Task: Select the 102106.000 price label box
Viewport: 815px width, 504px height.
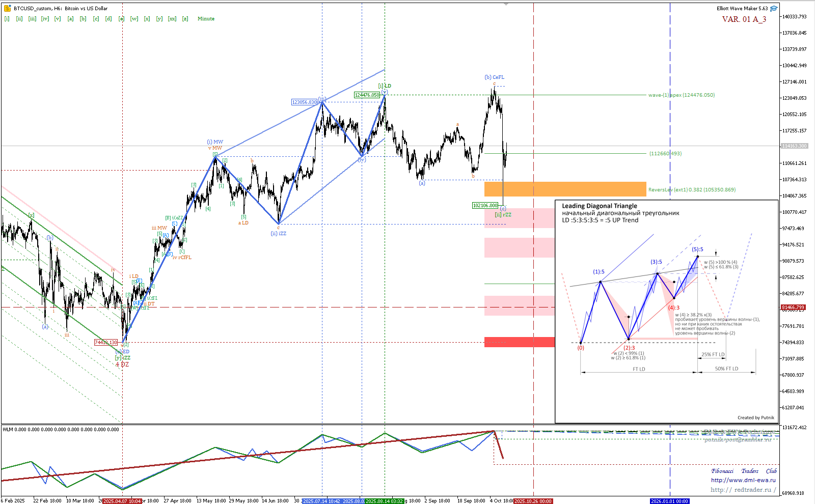Action: point(485,206)
